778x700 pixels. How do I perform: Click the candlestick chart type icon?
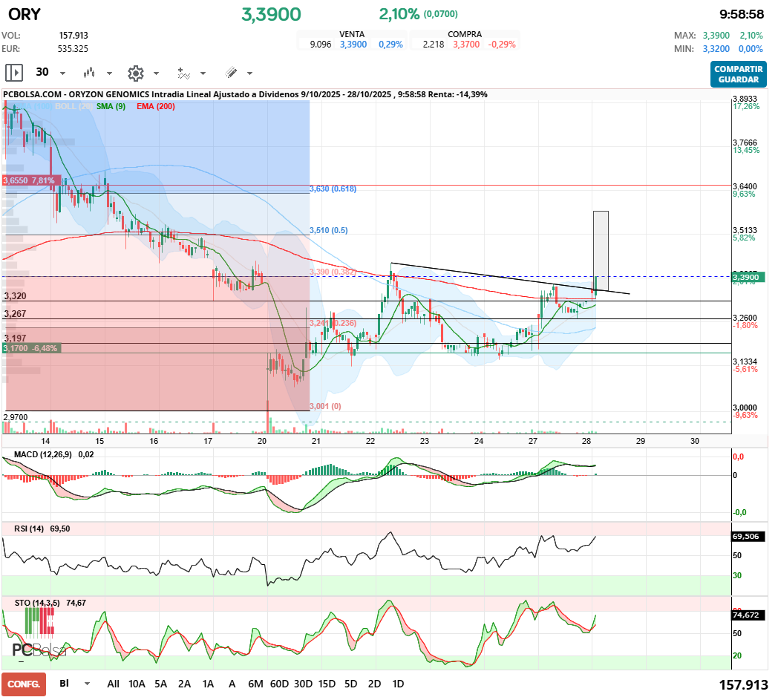point(89,73)
